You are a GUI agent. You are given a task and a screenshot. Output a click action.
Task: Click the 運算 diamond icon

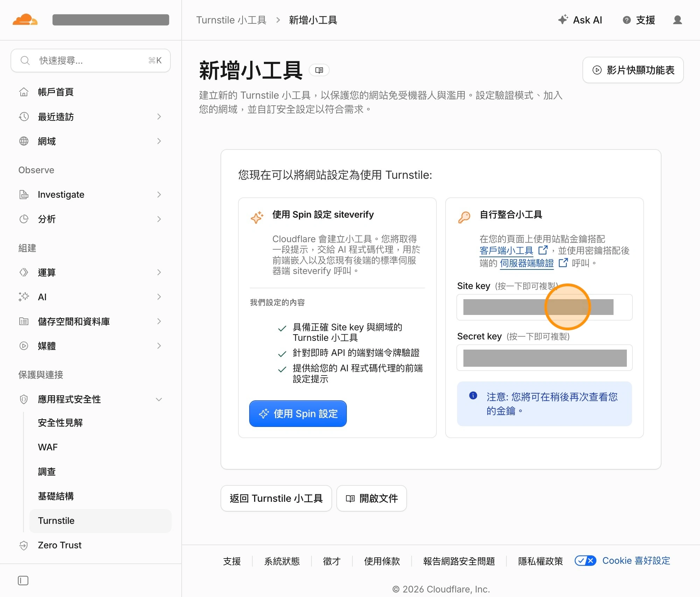(23, 272)
